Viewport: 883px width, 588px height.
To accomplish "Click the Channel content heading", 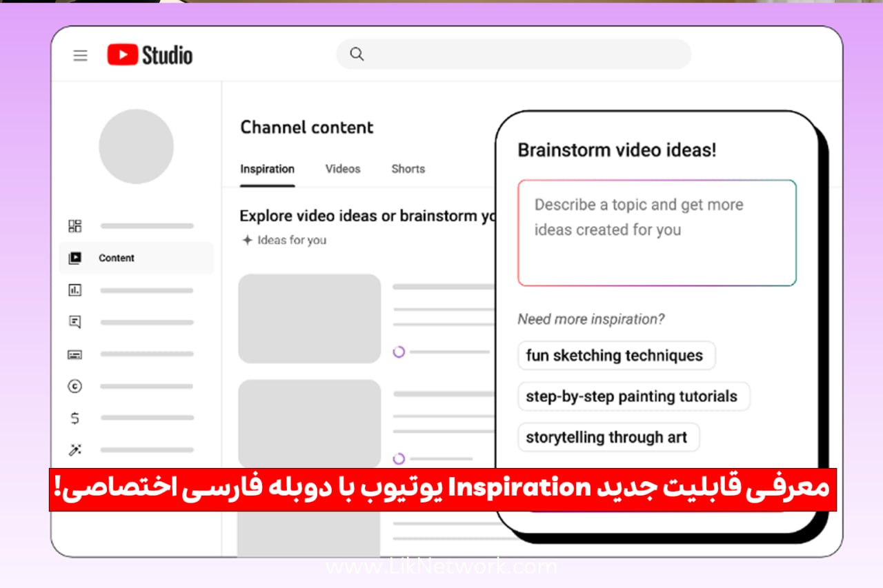I will [x=307, y=128].
